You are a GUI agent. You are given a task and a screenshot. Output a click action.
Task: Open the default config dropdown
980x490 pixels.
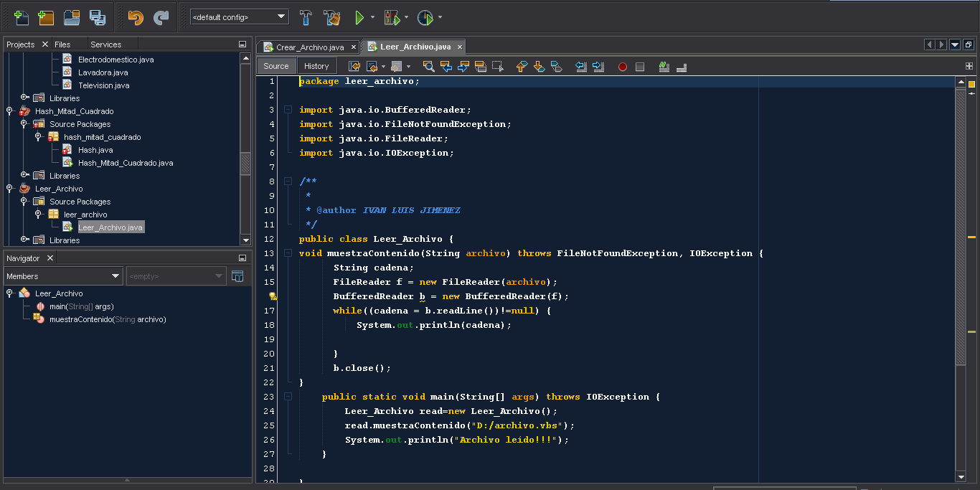point(239,17)
